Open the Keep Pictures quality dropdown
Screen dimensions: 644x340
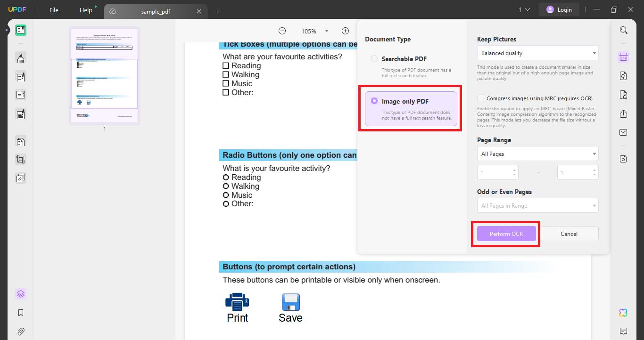tap(537, 53)
